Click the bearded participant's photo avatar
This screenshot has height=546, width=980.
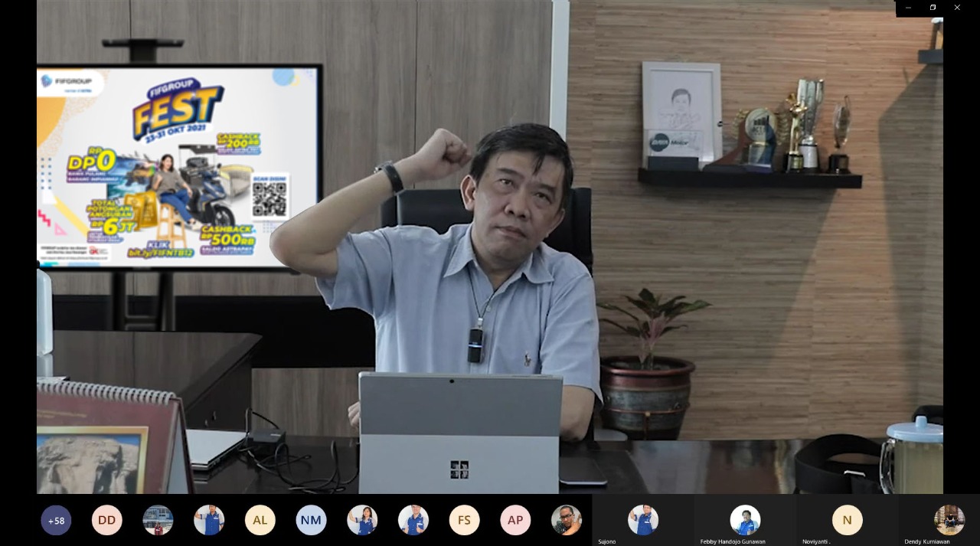click(567, 520)
